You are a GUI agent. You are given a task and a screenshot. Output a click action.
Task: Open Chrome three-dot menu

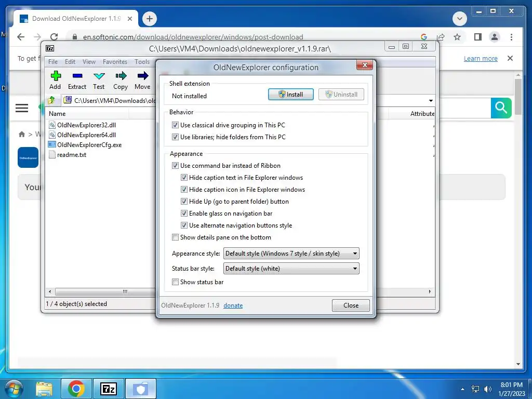click(511, 37)
